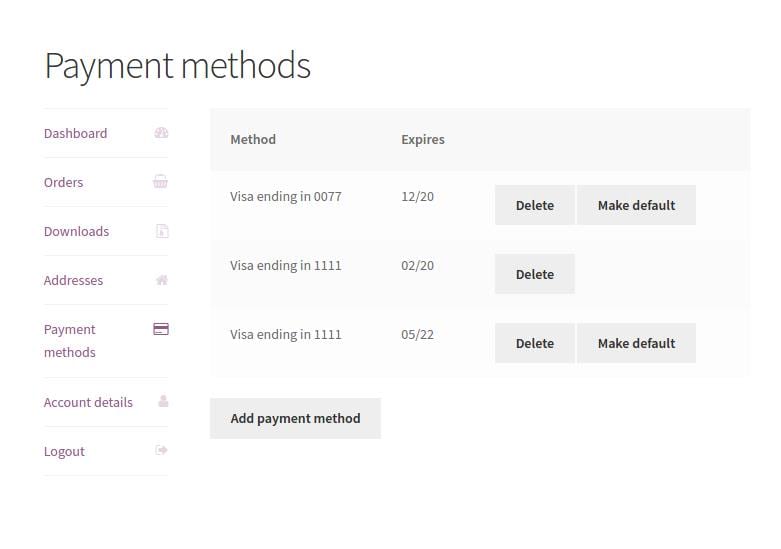Make the Visa expiring 05/22 default
The image size is (781, 549).
pos(636,343)
